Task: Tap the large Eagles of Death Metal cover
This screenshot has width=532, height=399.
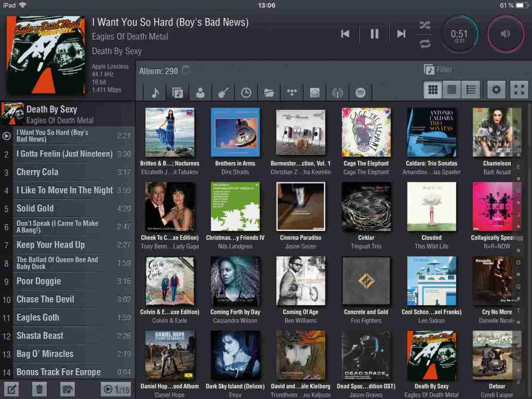Action: [46, 55]
